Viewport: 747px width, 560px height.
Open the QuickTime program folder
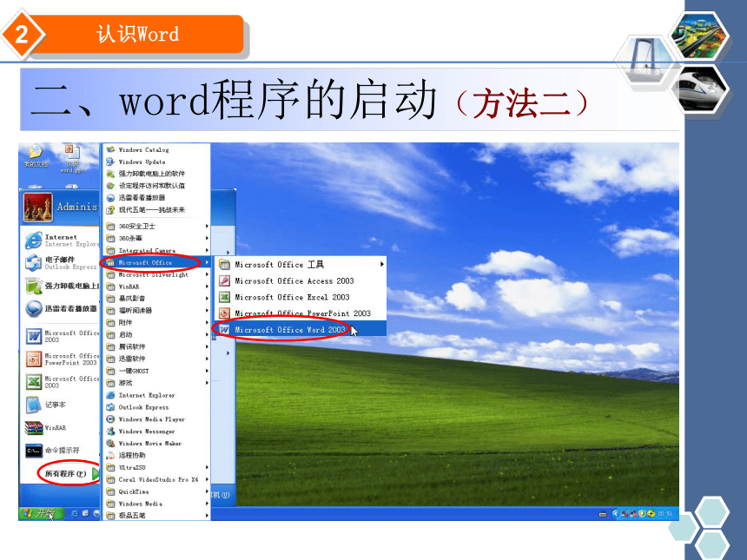[156, 491]
